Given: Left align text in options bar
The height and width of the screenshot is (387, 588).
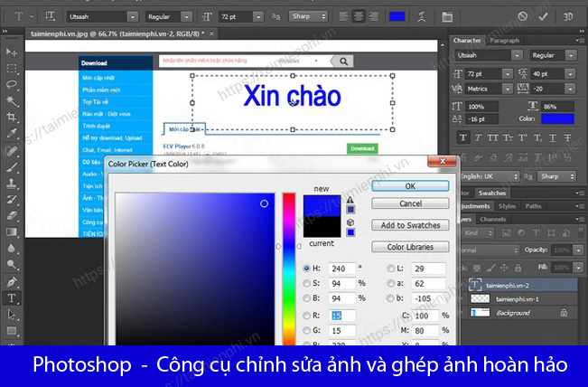Looking at the screenshot, I should click(343, 16).
